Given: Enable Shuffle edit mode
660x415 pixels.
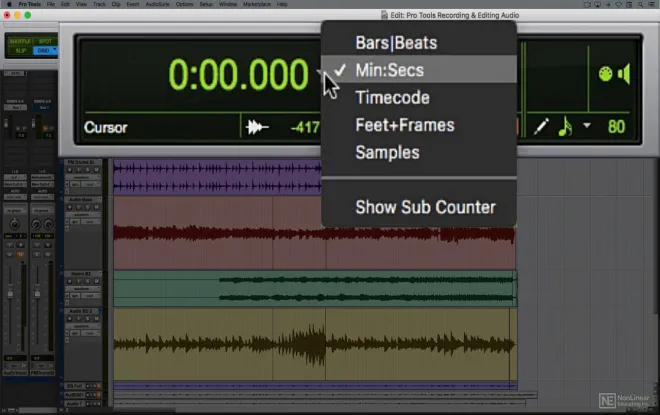Looking at the screenshot, I should (20, 41).
